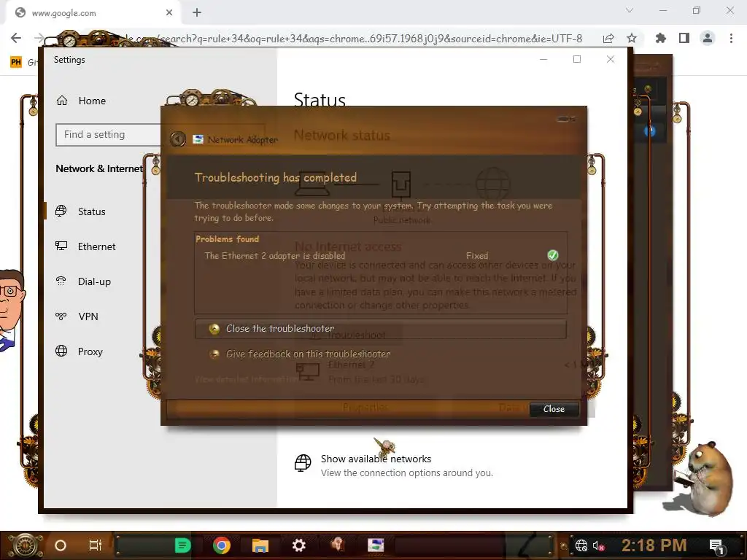Click the green Fixed checkmark icon
Image resolution: width=747 pixels, height=560 pixels.
(553, 255)
